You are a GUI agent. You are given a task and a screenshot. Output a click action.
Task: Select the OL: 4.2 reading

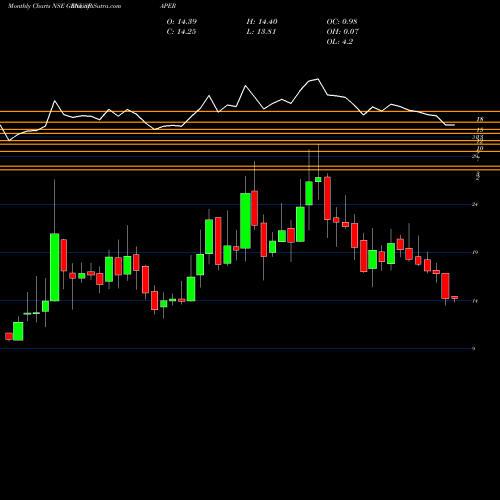pos(340,42)
